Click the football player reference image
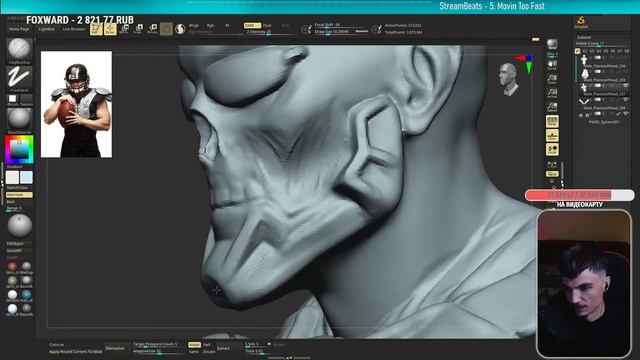Viewport: 640px width, 360px height. 76,104
